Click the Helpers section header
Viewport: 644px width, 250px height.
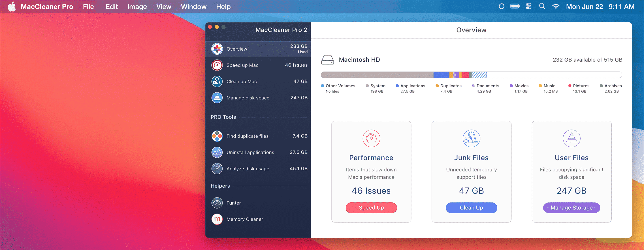(x=220, y=186)
